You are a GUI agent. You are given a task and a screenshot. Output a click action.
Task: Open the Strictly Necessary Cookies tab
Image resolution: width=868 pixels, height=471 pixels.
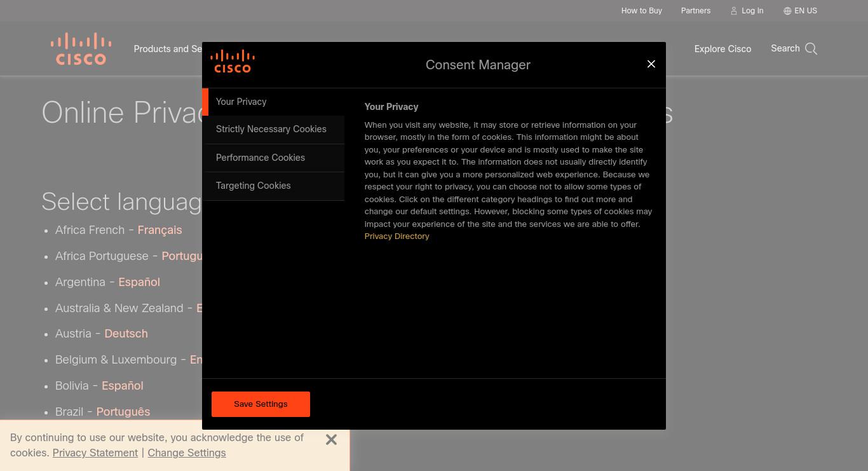coord(275,130)
